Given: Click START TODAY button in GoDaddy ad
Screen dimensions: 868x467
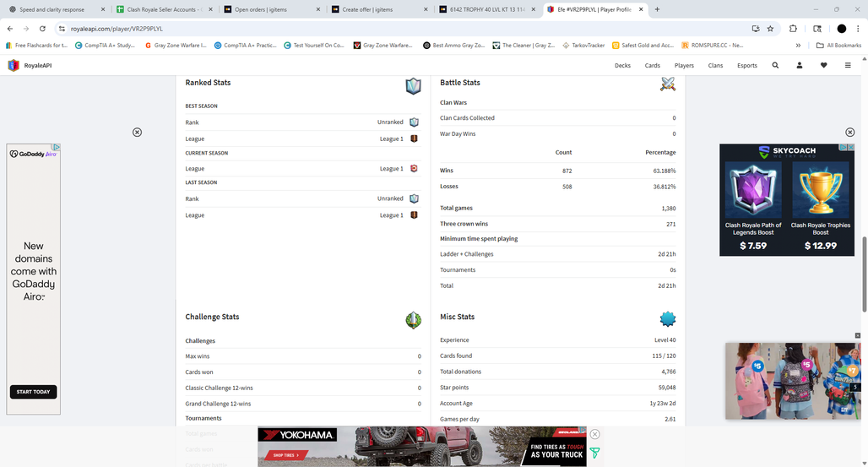Looking at the screenshot, I should 33,392.
